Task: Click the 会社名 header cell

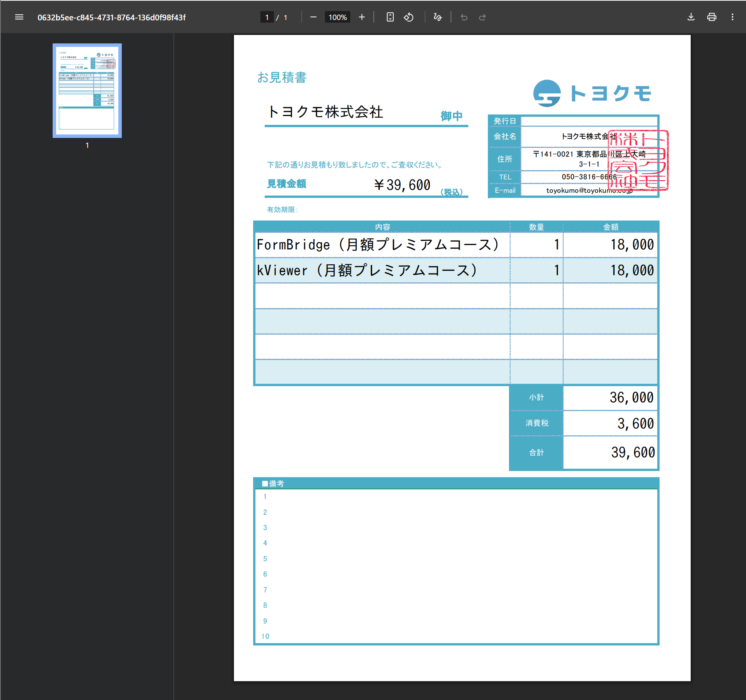Action: pos(505,136)
